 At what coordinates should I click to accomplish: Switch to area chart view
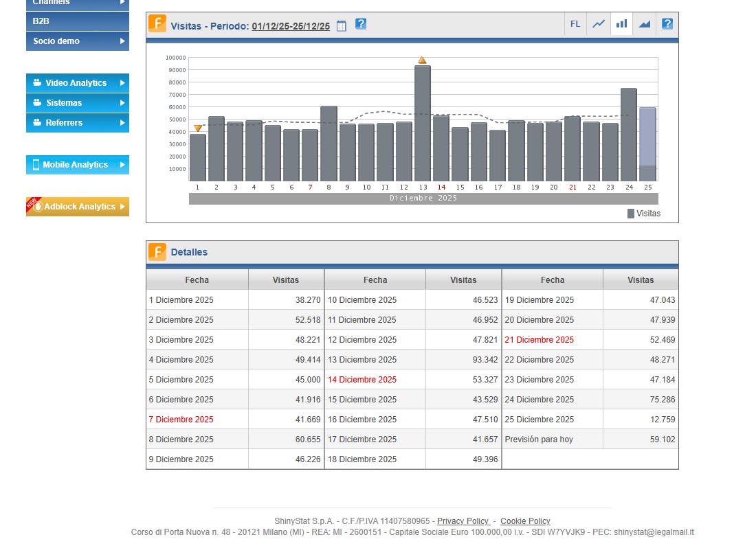(644, 24)
